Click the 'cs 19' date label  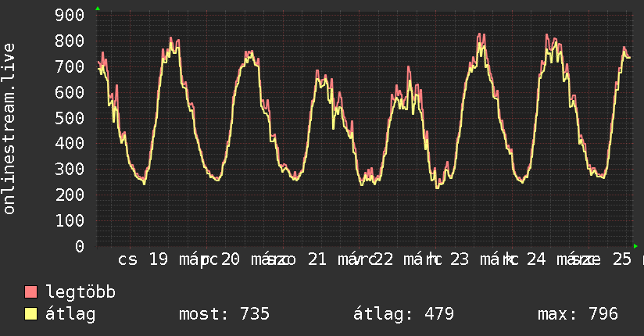tap(143, 259)
